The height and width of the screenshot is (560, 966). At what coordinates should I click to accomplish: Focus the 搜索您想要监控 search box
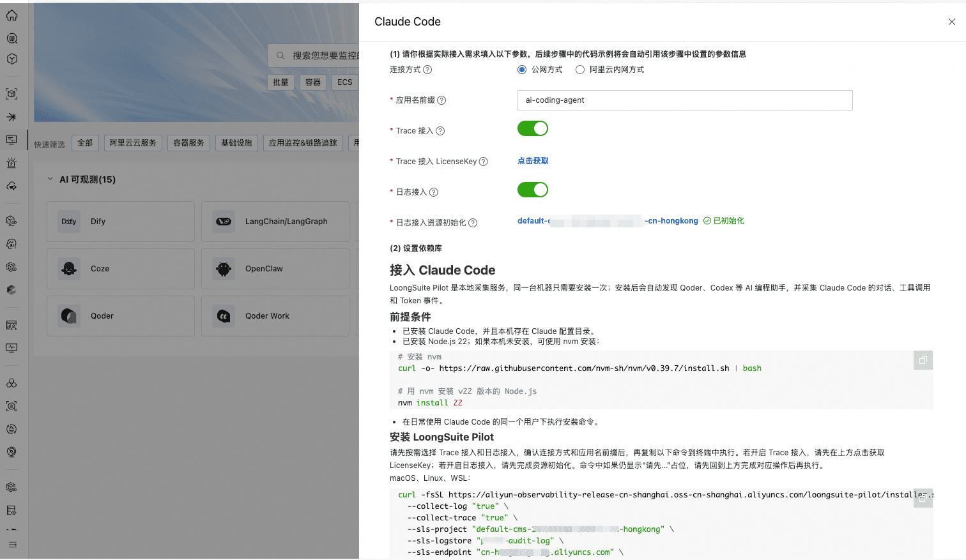pyautogui.click(x=314, y=56)
